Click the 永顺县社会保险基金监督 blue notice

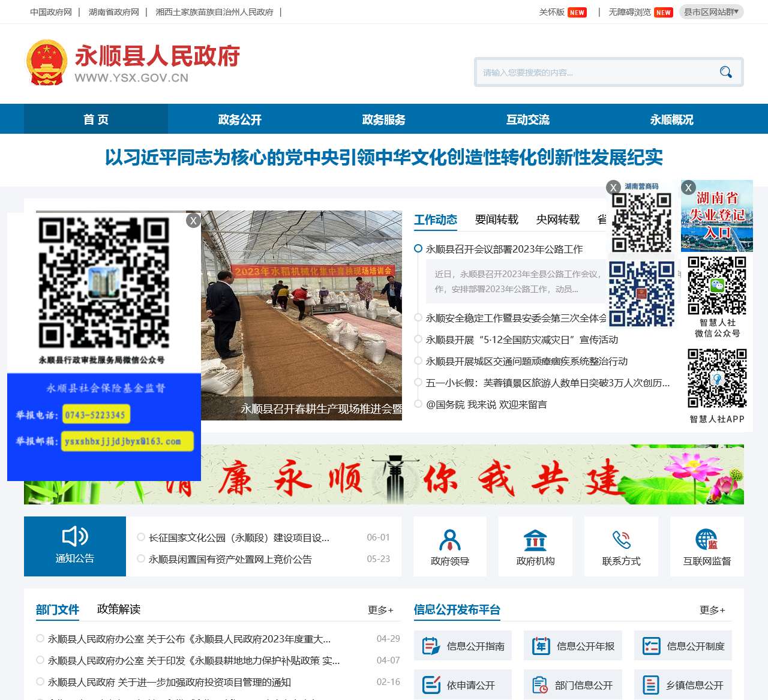(x=104, y=427)
